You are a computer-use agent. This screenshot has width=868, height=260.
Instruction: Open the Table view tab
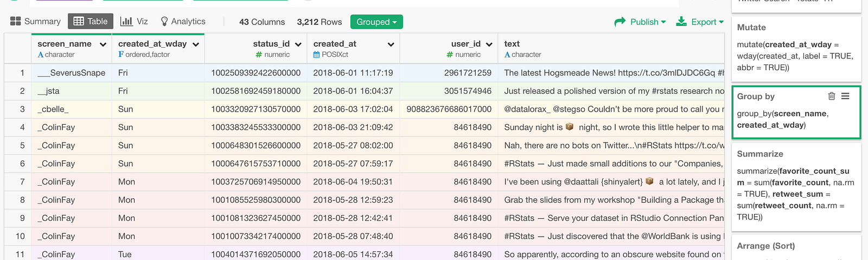click(x=91, y=22)
